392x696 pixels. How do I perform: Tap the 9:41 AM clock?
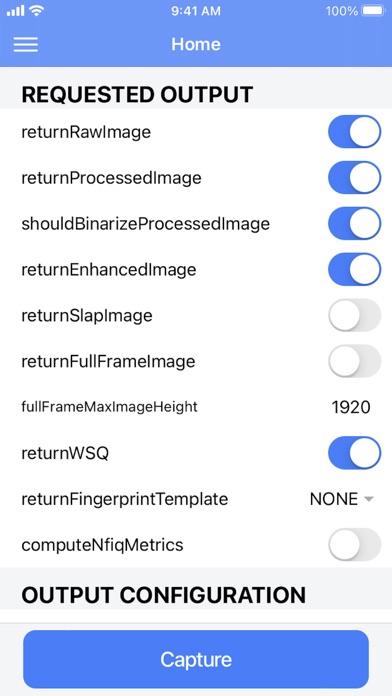[x=196, y=11]
